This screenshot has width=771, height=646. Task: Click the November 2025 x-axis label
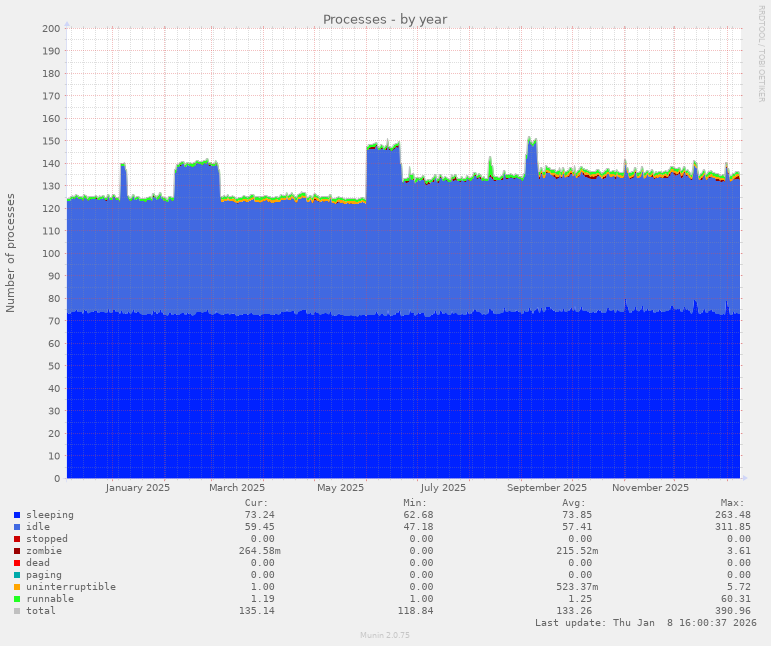(x=650, y=488)
